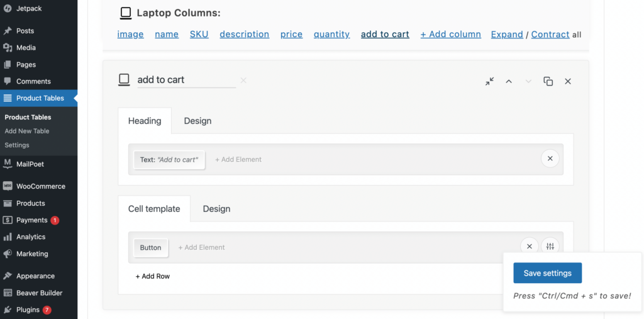The height and width of the screenshot is (319, 644).
Task: Move the add to cart column up
Action: coord(509,81)
